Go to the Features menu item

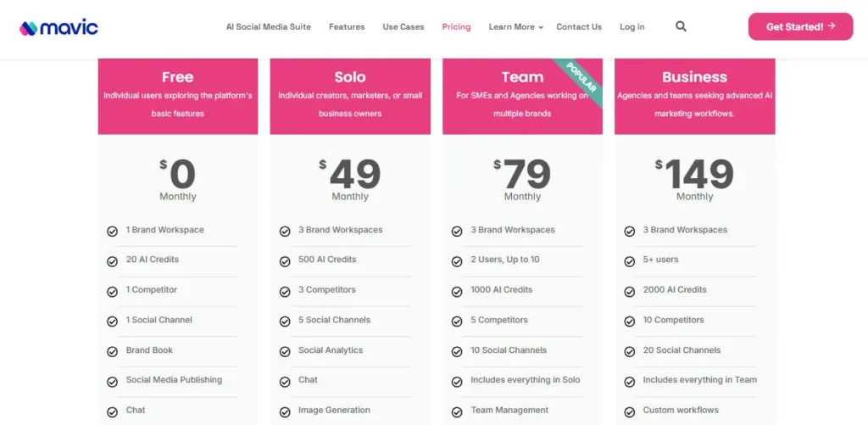[347, 27]
